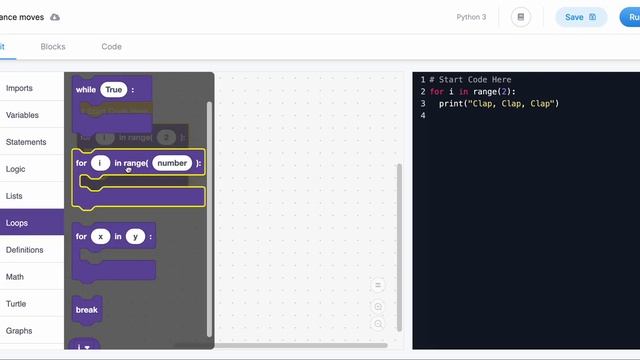The image size is (640, 360).
Task: Open the Lists block category
Action: pyautogui.click(x=32, y=196)
